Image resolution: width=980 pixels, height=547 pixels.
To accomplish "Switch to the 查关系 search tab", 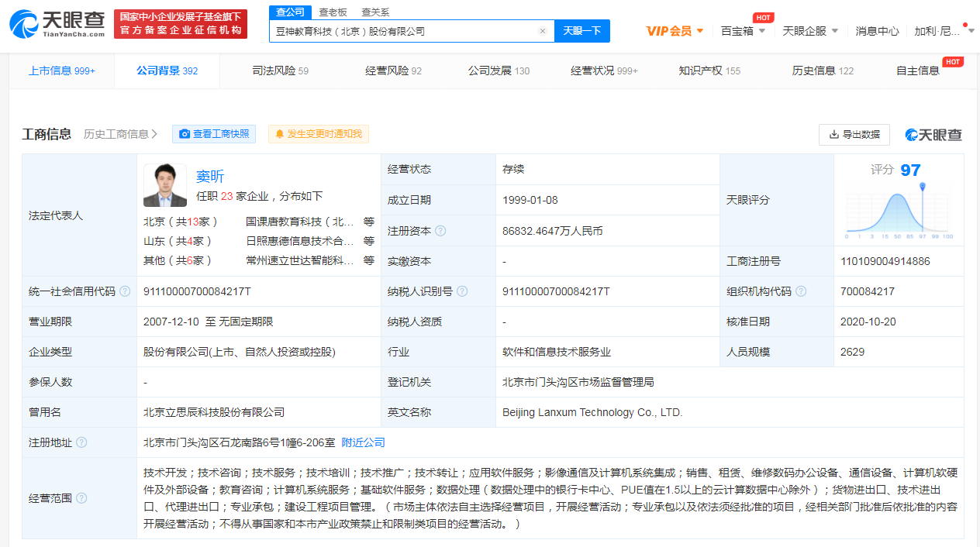I will pos(375,12).
